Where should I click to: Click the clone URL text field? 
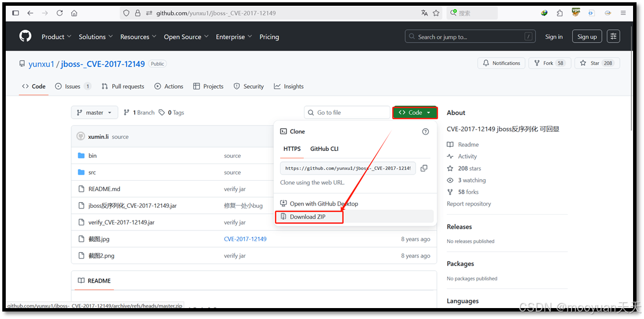click(348, 168)
